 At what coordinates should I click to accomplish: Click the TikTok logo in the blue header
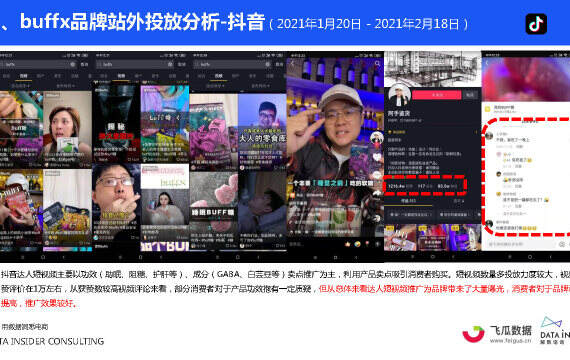(536, 24)
